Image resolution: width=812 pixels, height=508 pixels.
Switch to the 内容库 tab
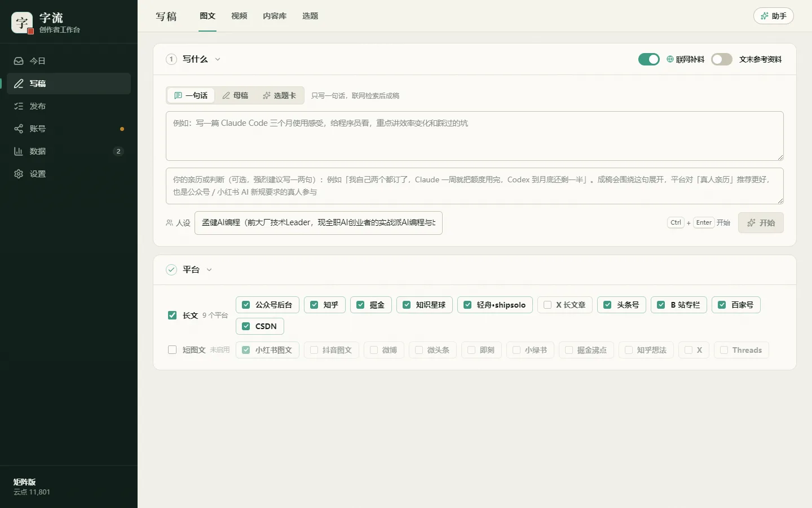(x=275, y=16)
